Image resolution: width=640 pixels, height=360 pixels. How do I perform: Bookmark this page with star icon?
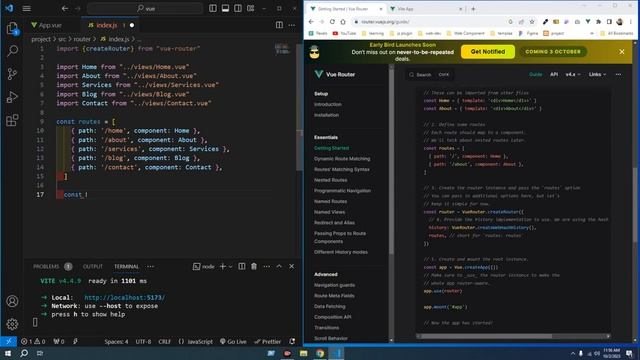tap(532, 22)
